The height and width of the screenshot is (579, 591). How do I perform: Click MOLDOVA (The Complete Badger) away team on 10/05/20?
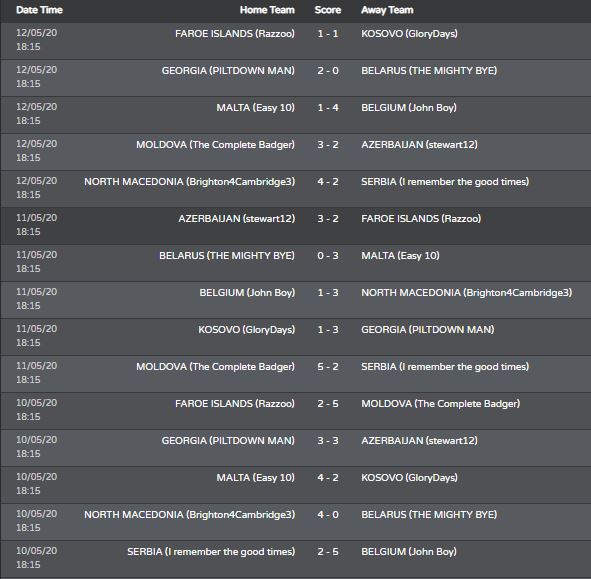click(441, 404)
